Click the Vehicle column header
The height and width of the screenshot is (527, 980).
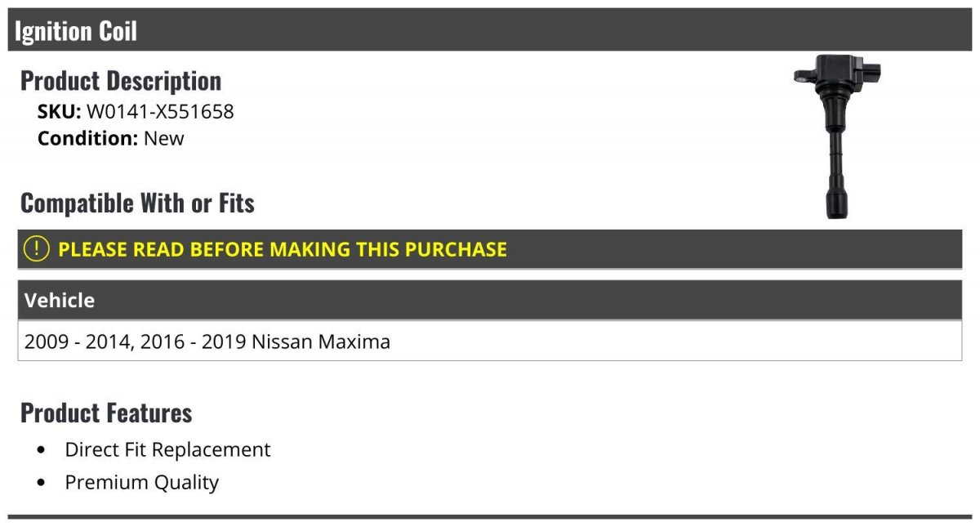(60, 301)
